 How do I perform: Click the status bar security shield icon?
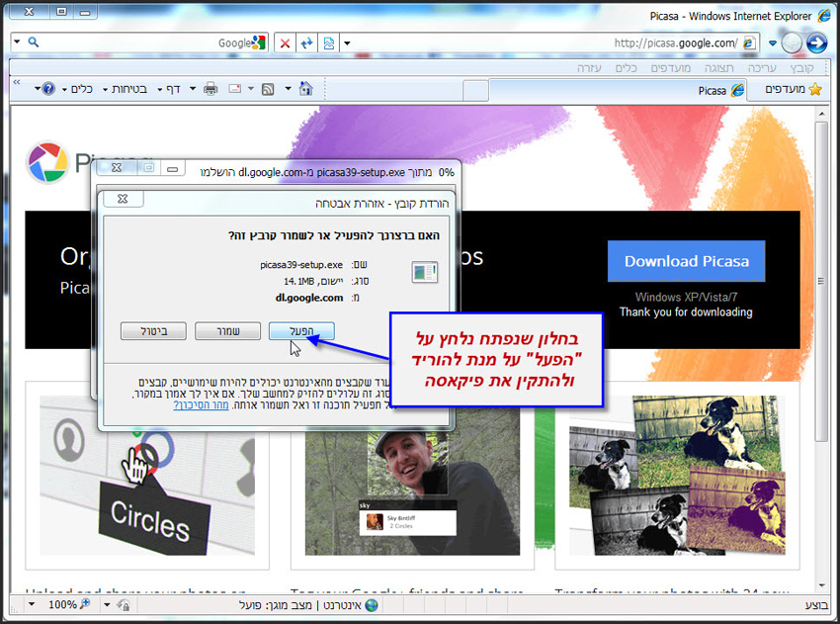[124, 605]
